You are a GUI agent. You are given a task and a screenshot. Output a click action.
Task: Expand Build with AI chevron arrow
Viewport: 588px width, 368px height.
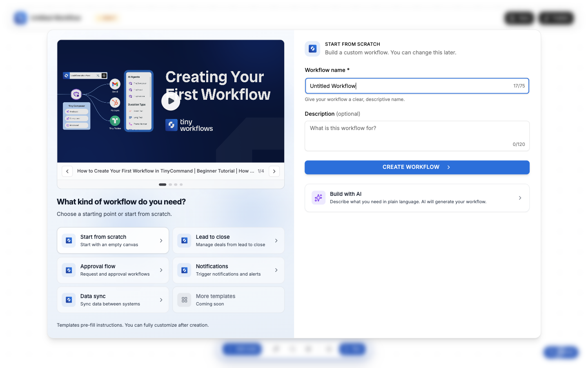[x=520, y=198]
